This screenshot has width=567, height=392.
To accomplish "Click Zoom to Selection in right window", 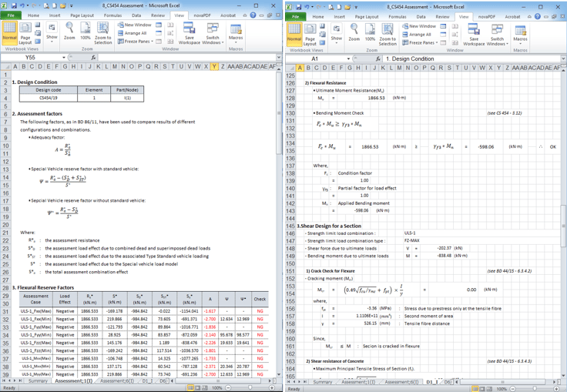I will pos(388,35).
